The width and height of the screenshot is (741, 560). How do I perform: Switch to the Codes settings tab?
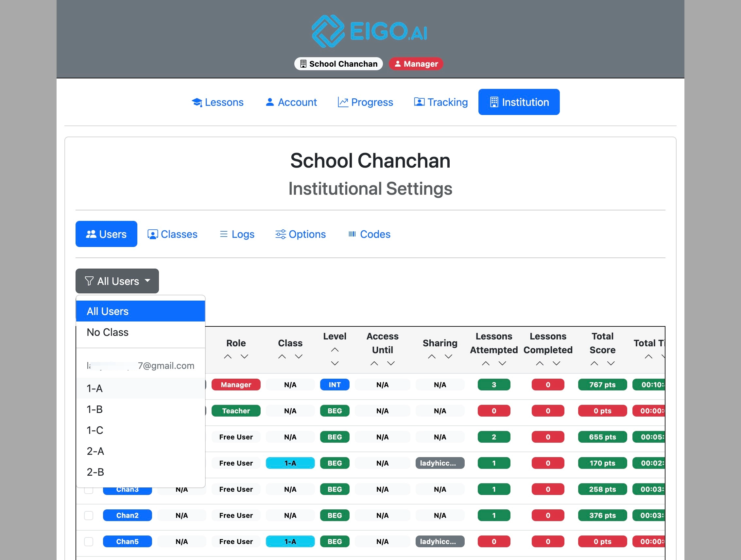pos(369,234)
